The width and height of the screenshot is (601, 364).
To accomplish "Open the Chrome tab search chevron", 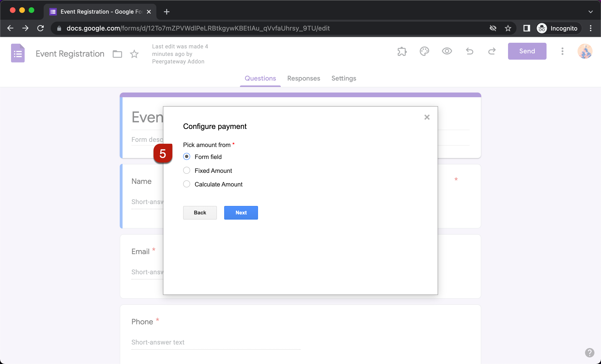I will coord(590,12).
